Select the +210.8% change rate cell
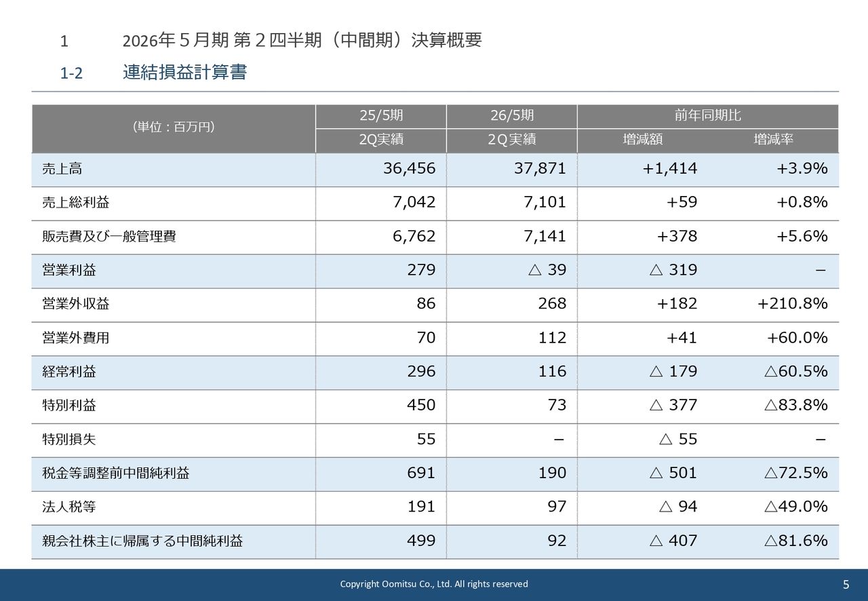The image size is (868, 601). [792, 304]
